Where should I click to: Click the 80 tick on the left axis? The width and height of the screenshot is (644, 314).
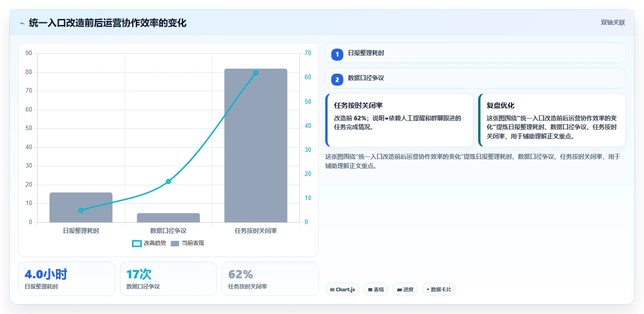[29, 72]
